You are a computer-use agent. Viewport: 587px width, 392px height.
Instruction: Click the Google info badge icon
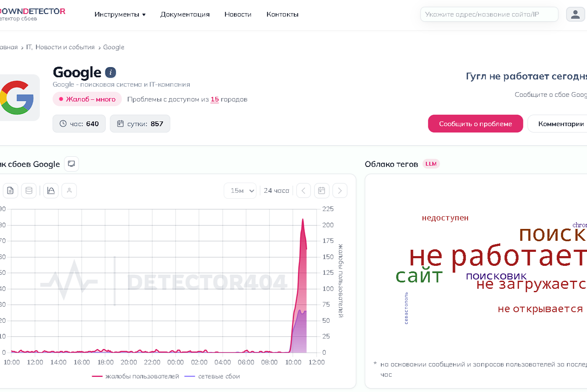110,73
